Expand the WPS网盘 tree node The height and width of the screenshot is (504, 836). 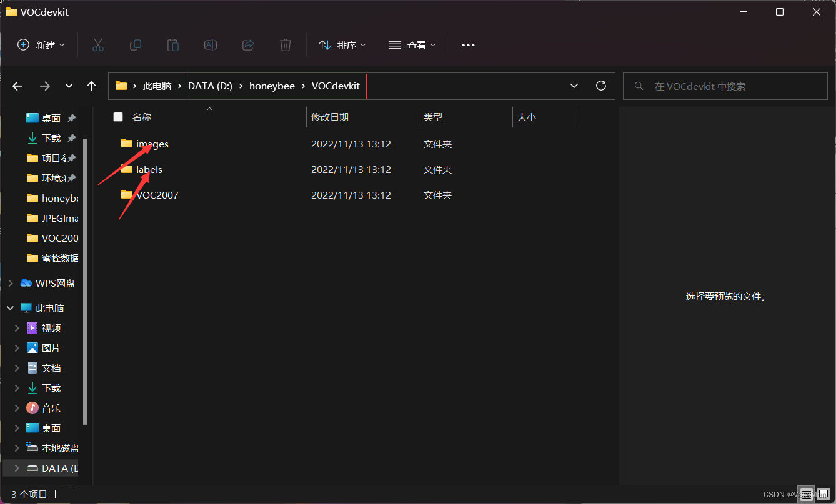(x=11, y=283)
